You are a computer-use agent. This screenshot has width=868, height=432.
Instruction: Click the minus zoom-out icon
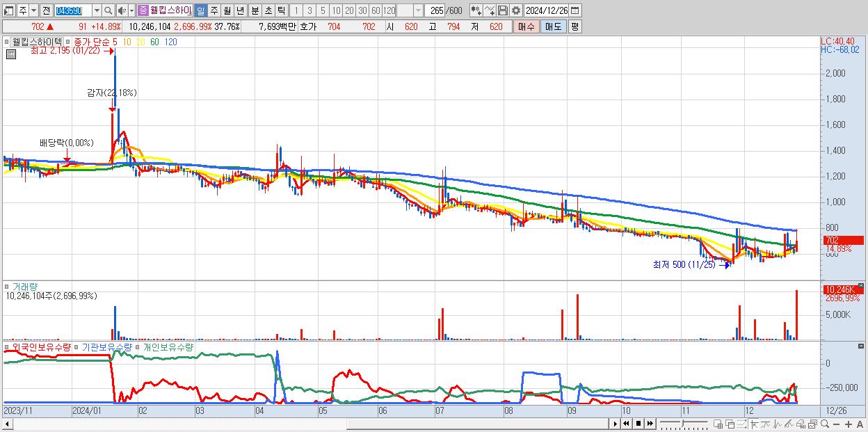pyautogui.click(x=837, y=424)
